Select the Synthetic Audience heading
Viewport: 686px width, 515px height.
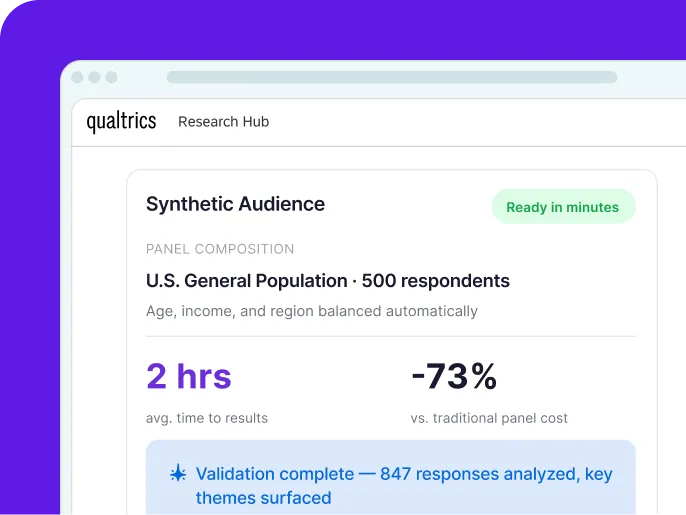point(235,204)
